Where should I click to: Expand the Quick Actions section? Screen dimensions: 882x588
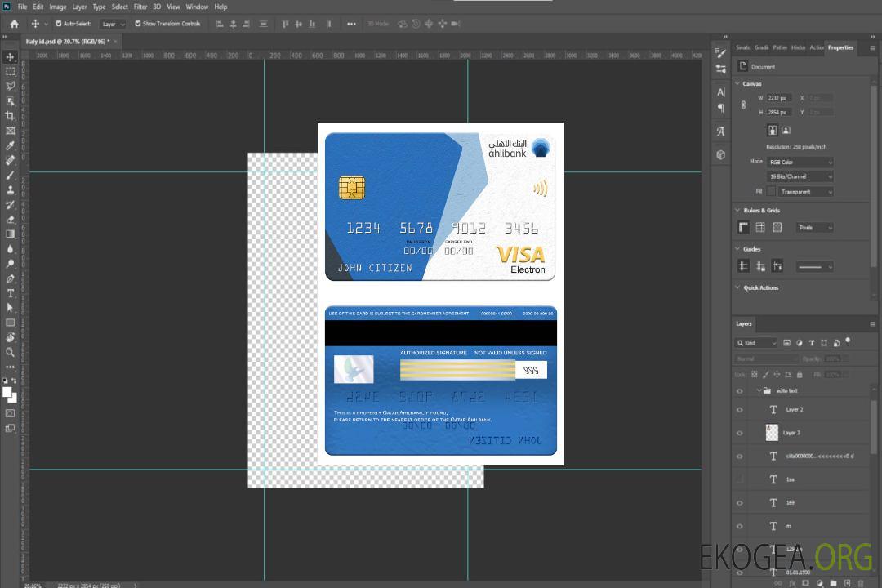coord(737,287)
